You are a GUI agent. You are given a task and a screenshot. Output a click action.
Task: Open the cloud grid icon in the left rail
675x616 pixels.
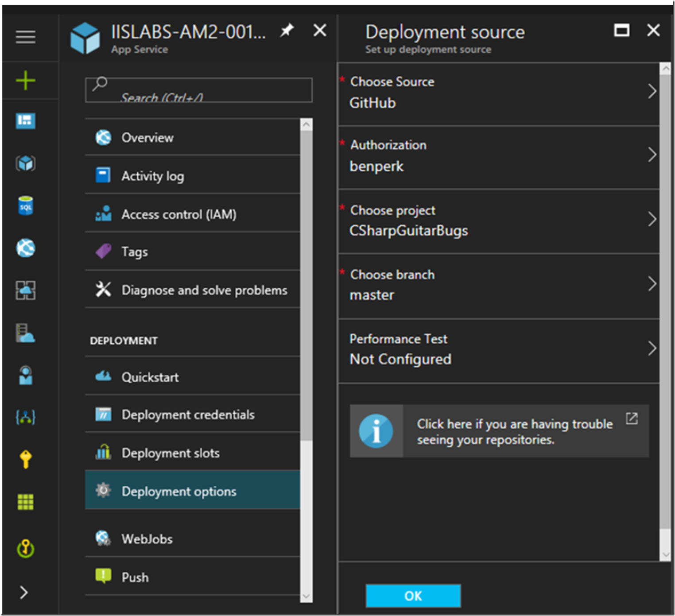[25, 291]
